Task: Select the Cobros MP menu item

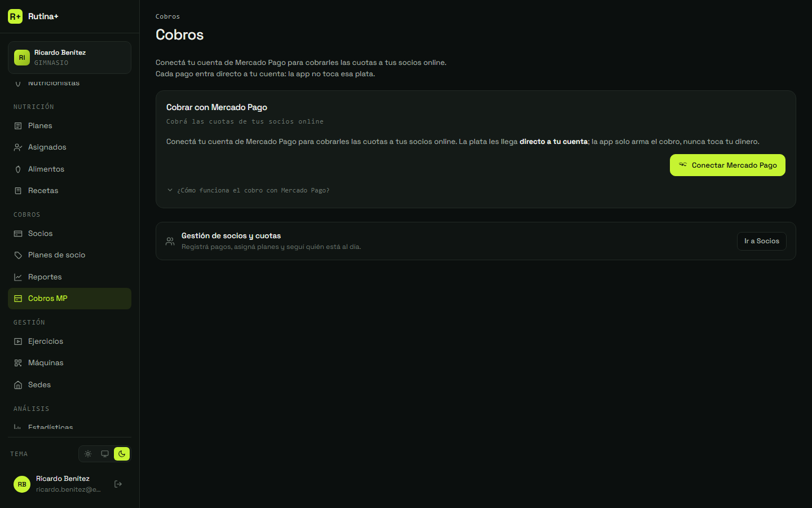Action: 69,299
